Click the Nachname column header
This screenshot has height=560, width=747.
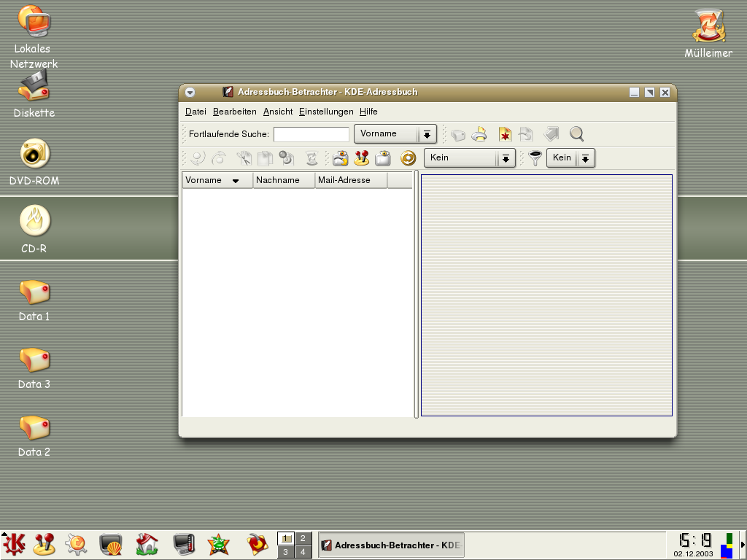coord(284,181)
